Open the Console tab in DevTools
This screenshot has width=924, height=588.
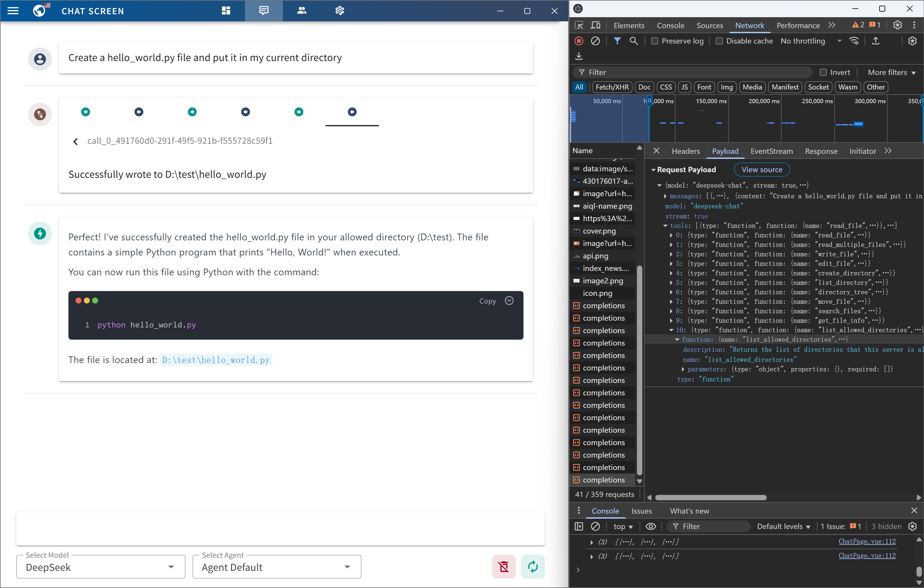670,25
